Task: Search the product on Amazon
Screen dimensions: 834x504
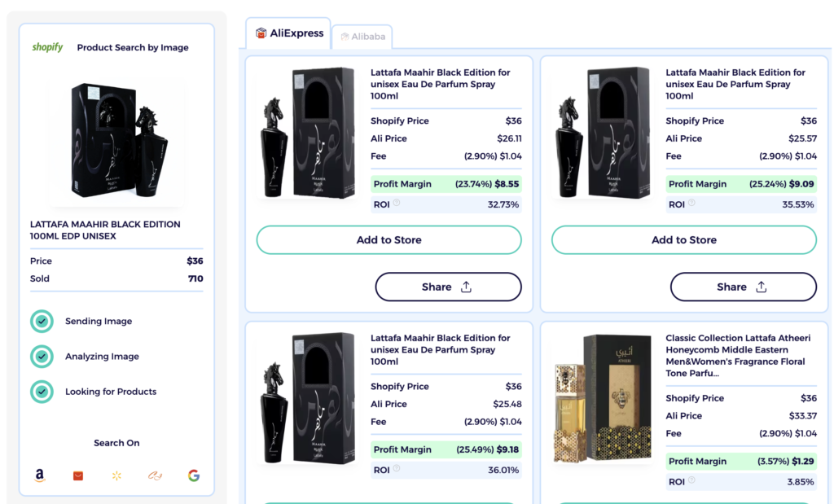Action: coord(39,476)
